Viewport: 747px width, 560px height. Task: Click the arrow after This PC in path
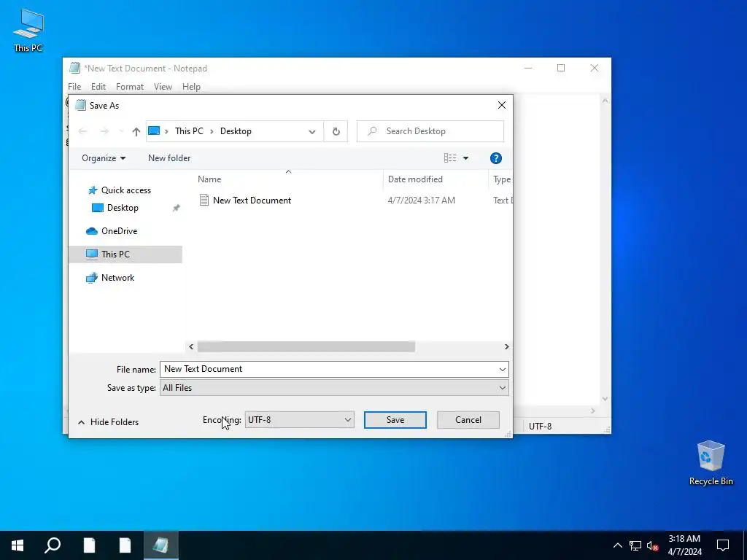(212, 131)
